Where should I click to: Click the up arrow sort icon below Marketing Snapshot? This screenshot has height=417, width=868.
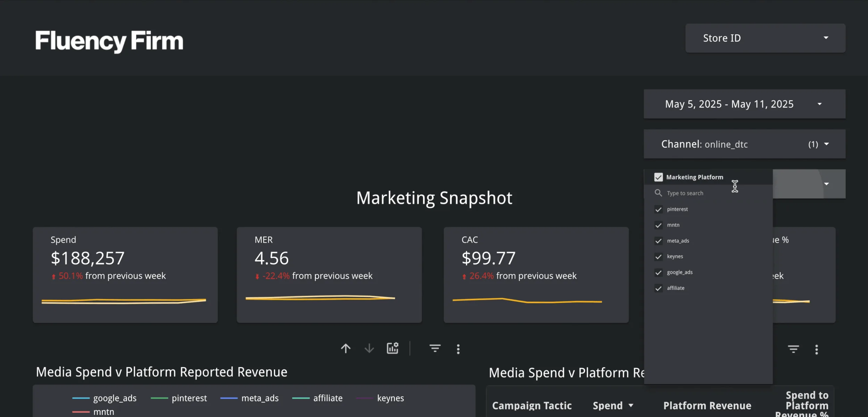[346, 348]
